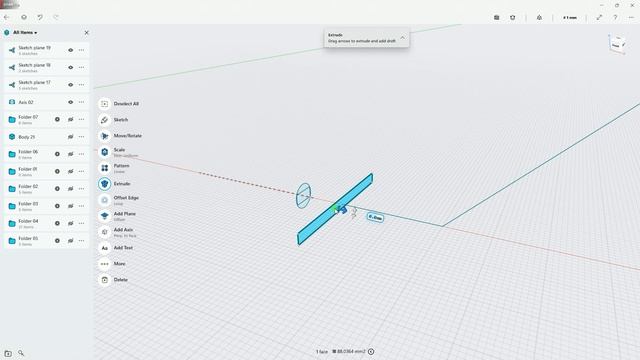Screen dimensions: 640x360
Task: Click the Deselect All tool icon
Action: click(x=104, y=104)
